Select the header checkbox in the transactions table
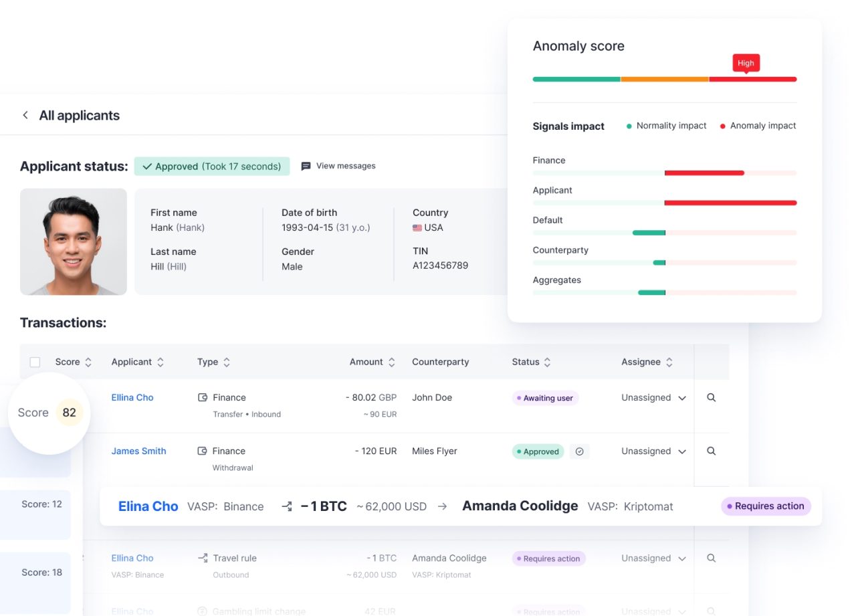Viewport: 856px width, 616px height. tap(35, 361)
